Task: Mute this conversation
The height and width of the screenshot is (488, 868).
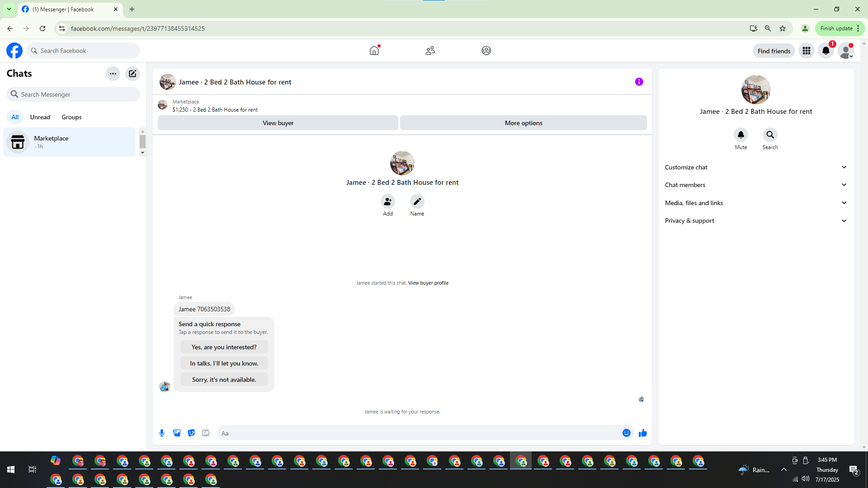Action: [x=741, y=135]
